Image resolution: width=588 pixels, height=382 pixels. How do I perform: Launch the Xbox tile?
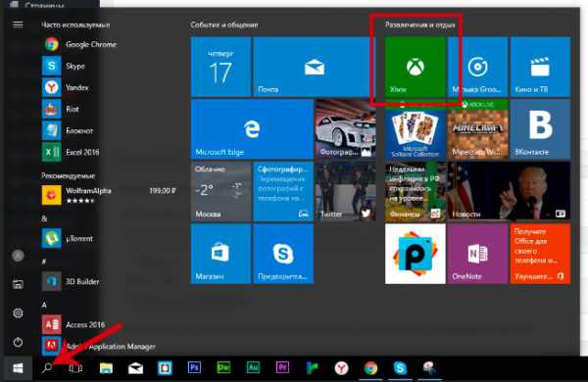(x=416, y=67)
